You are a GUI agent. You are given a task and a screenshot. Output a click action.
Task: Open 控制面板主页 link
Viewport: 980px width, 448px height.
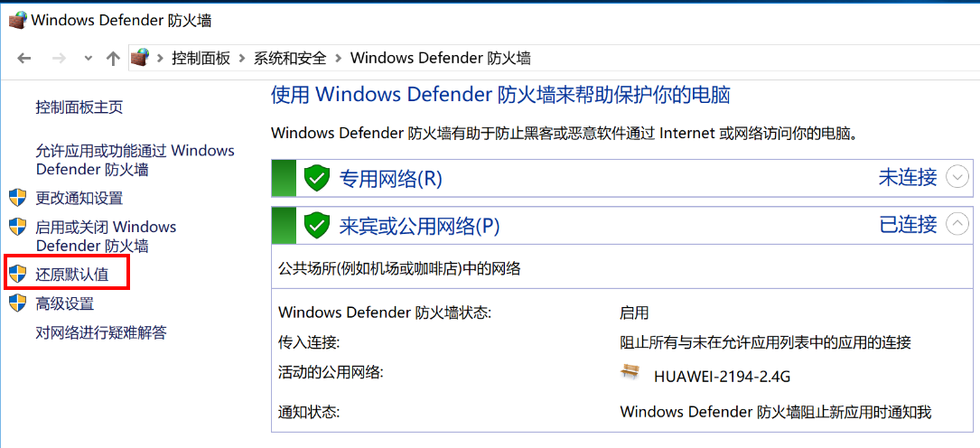79,107
